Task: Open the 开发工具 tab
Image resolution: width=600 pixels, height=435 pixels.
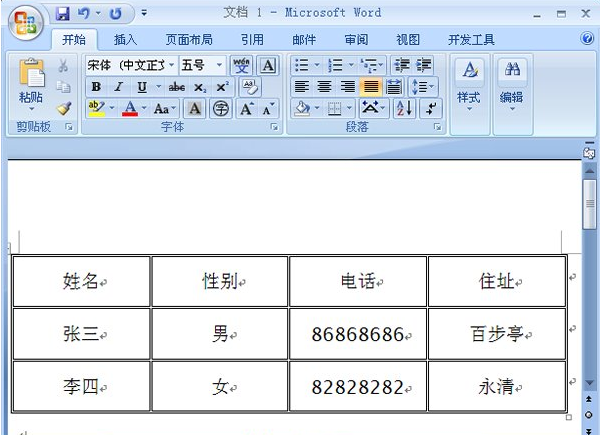Action: (x=471, y=39)
